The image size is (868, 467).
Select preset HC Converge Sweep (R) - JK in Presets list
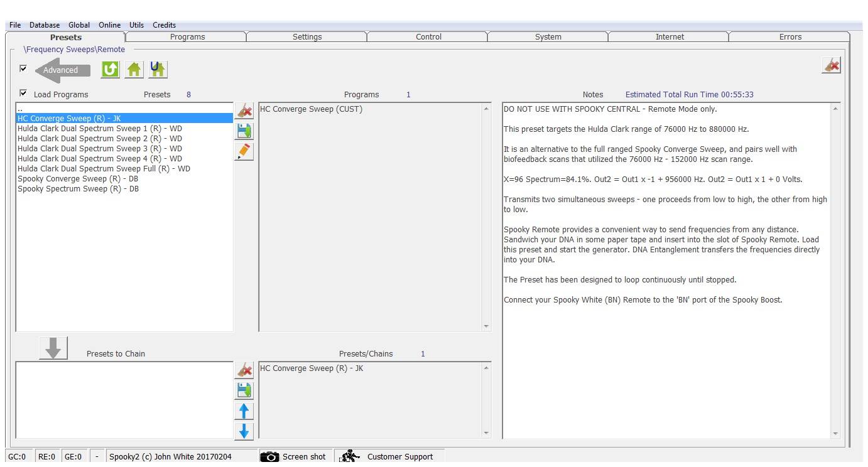pos(124,118)
